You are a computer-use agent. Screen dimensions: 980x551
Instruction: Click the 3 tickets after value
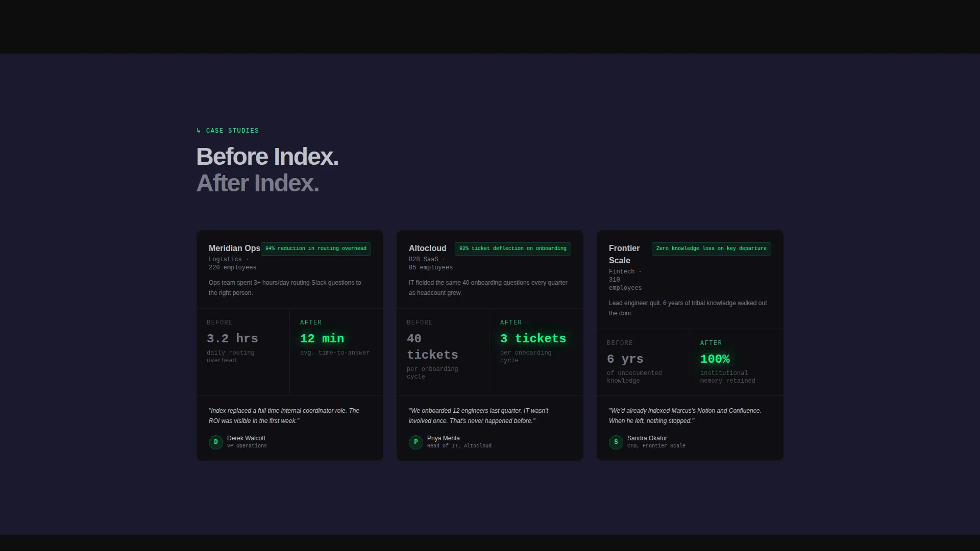tap(533, 339)
